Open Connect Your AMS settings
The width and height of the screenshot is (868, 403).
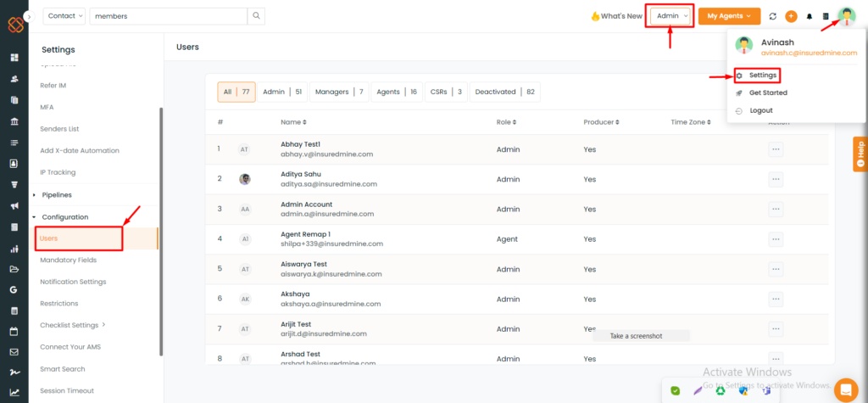click(x=70, y=347)
